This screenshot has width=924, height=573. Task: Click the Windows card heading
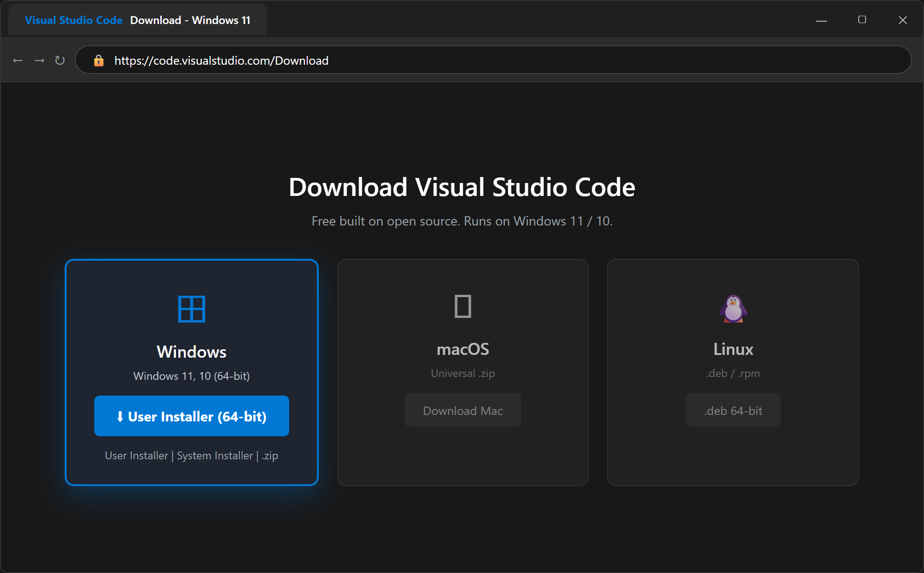(192, 352)
